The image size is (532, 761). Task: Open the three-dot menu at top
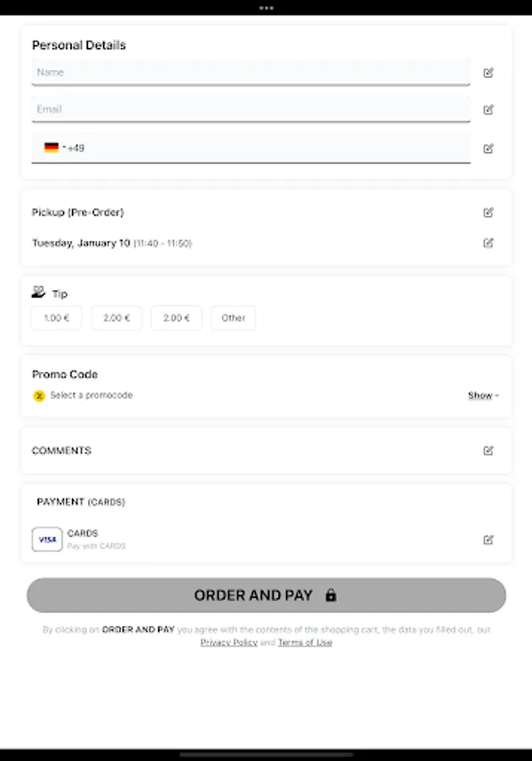point(266,8)
